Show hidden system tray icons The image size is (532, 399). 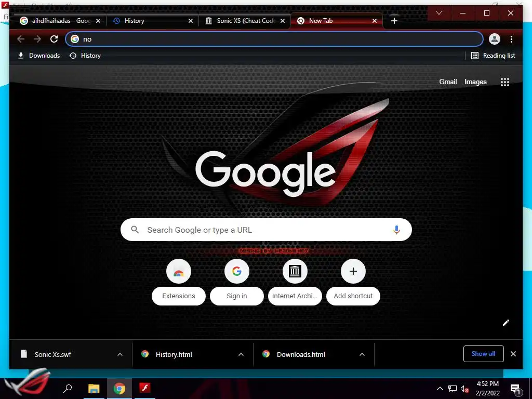(440, 389)
